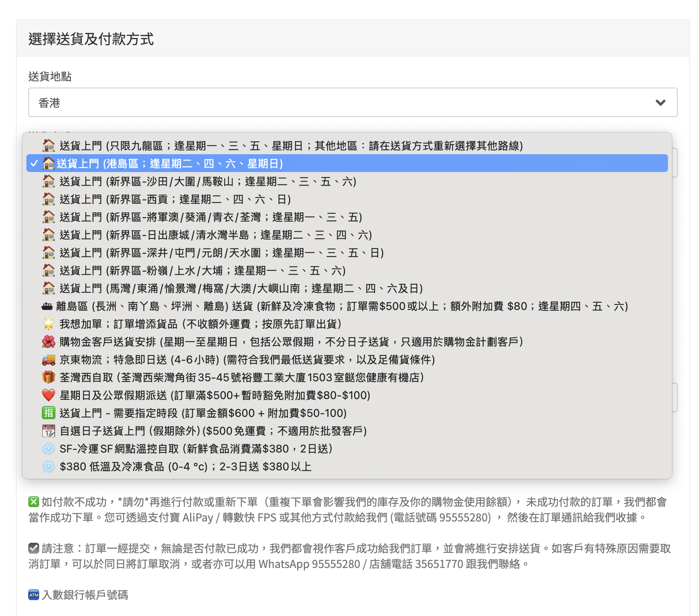This screenshot has height=616, width=699.
Task: Click the flower icon for 購物金客戶送貨安排
Action: tap(48, 342)
